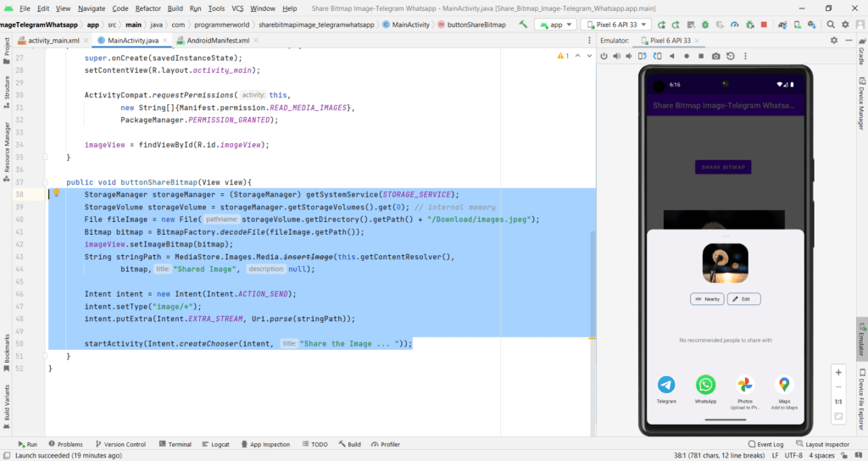Viewport: 868px width, 461px height.
Task: Tap Telegram icon in share sheet
Action: click(666, 385)
